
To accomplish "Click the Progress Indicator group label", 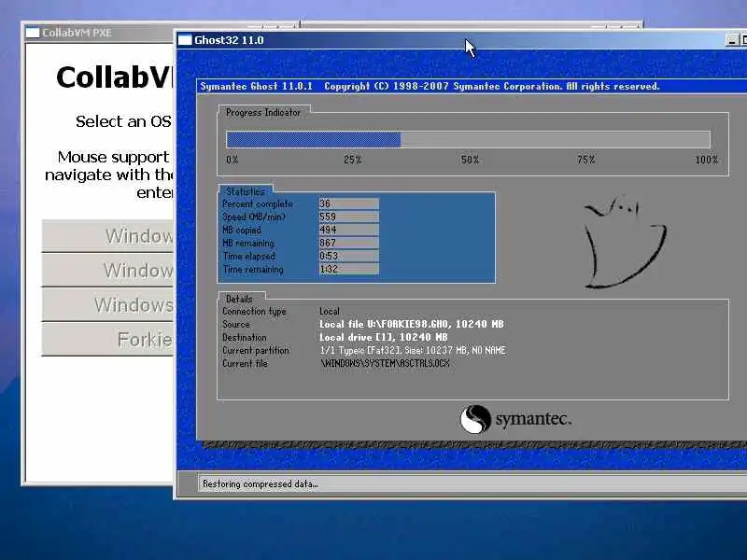I will click(263, 112).
